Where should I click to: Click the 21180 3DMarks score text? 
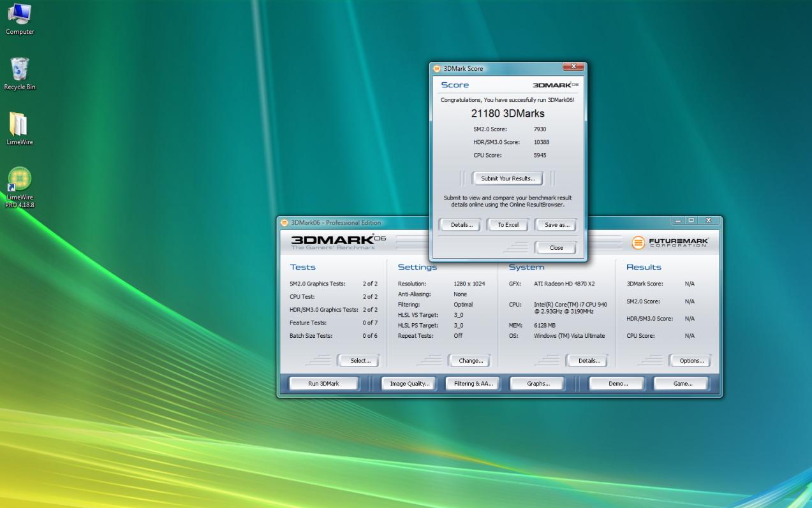(x=508, y=113)
